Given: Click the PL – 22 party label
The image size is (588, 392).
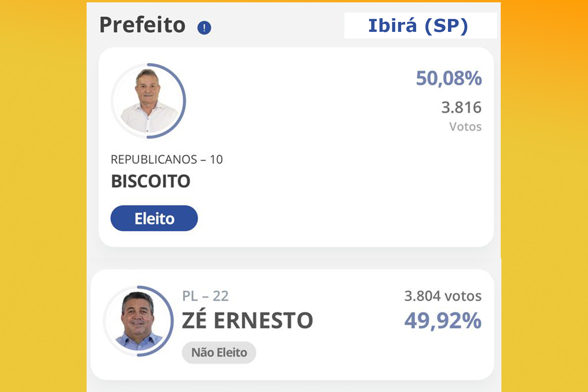Looking at the screenshot, I should [205, 296].
